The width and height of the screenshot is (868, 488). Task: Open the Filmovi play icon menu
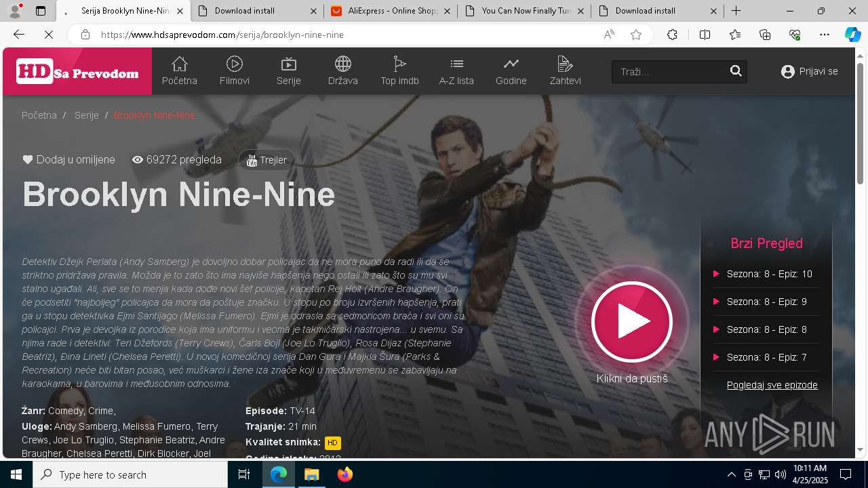pyautogui.click(x=235, y=71)
